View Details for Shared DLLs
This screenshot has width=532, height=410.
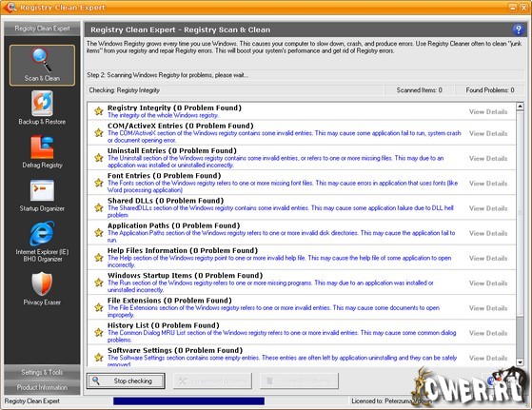pyautogui.click(x=488, y=208)
